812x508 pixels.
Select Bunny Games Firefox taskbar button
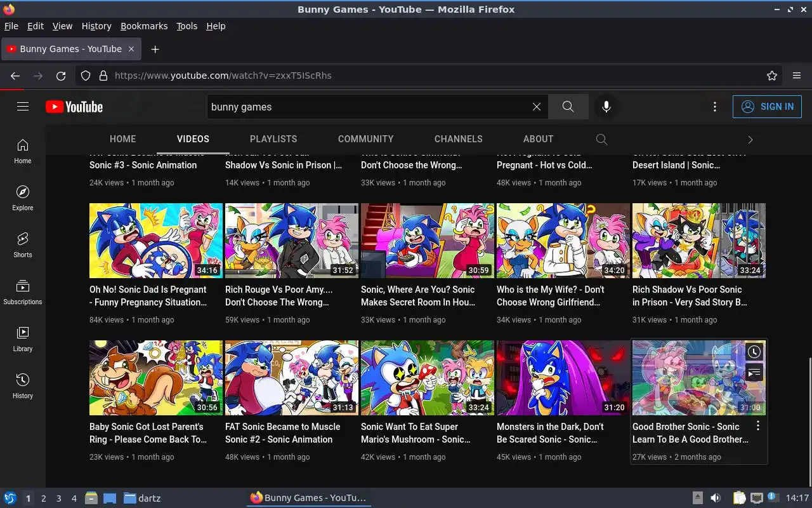(309, 498)
